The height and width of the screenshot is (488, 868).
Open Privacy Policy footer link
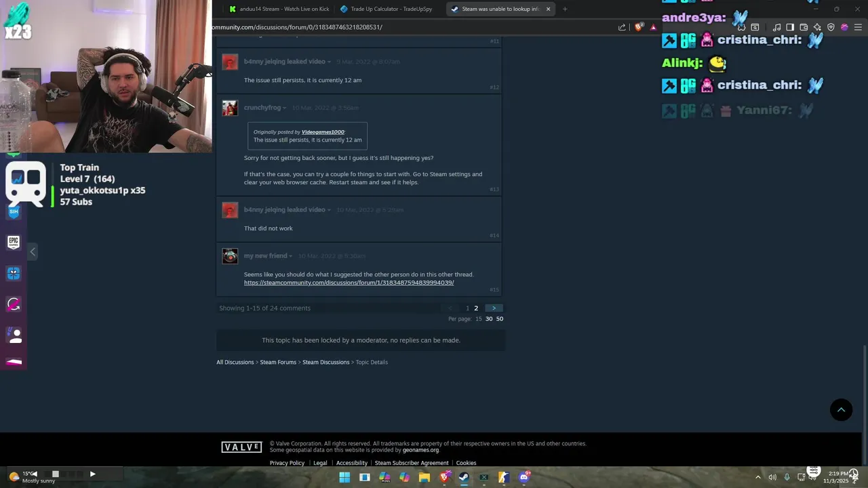[287, 463]
